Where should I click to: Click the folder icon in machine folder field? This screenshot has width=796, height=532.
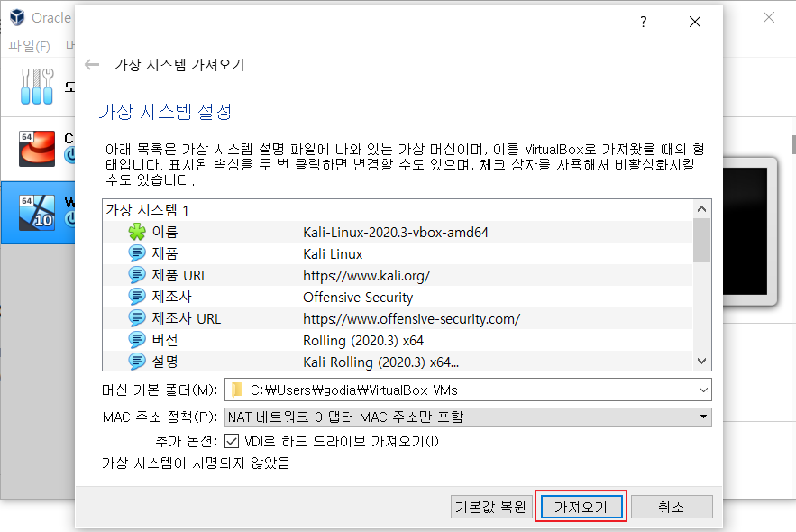point(236,390)
